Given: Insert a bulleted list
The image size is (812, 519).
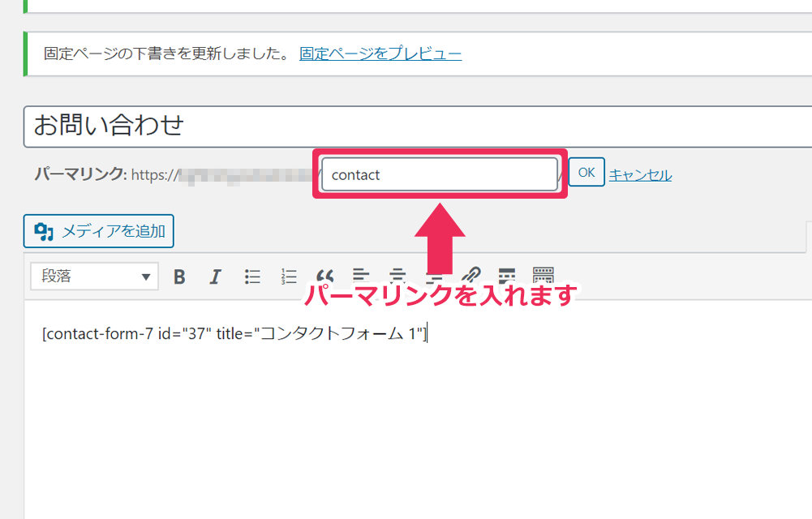Looking at the screenshot, I should [x=252, y=277].
